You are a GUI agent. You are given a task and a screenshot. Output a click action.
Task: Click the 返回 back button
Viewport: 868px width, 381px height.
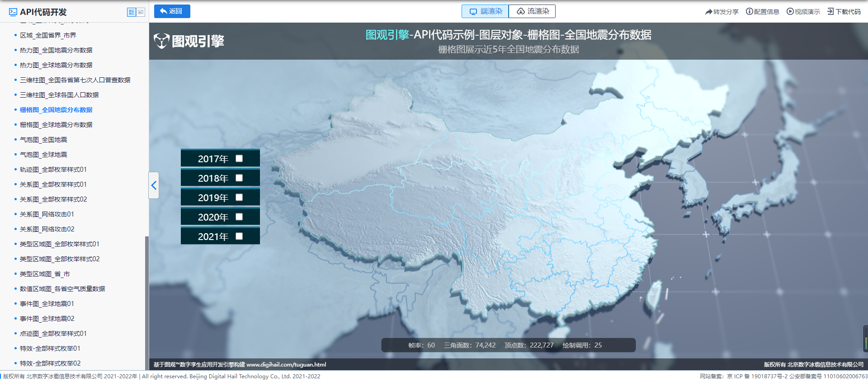(x=172, y=11)
